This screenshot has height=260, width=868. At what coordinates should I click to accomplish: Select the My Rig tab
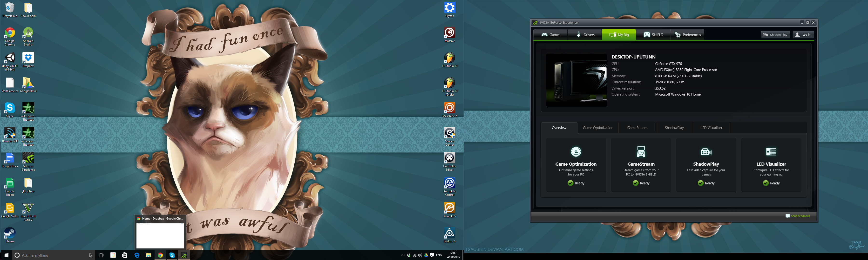click(619, 35)
